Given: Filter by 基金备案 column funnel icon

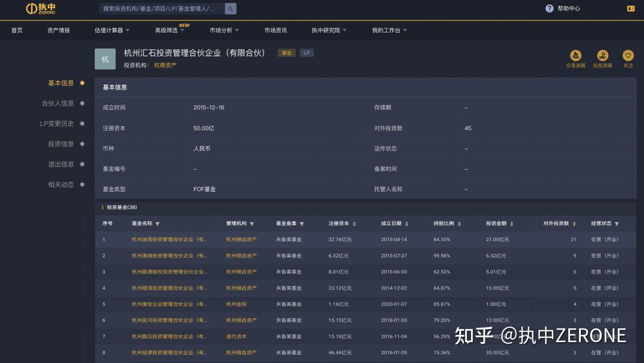Looking at the screenshot, I should coord(302,224).
